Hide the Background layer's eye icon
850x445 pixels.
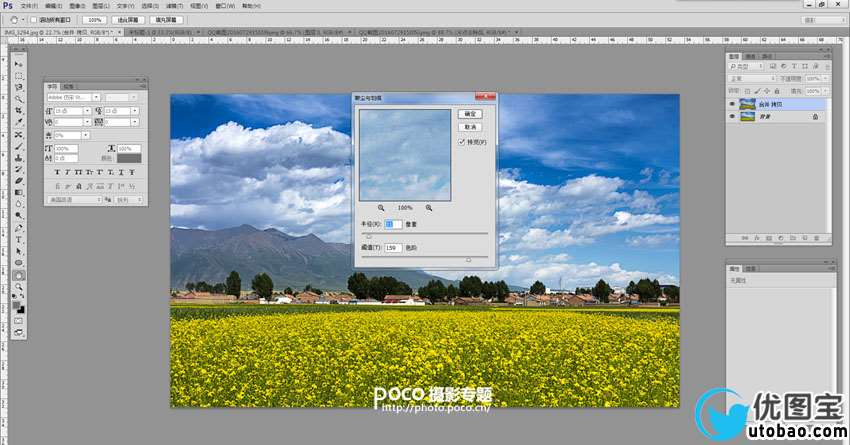click(x=732, y=117)
